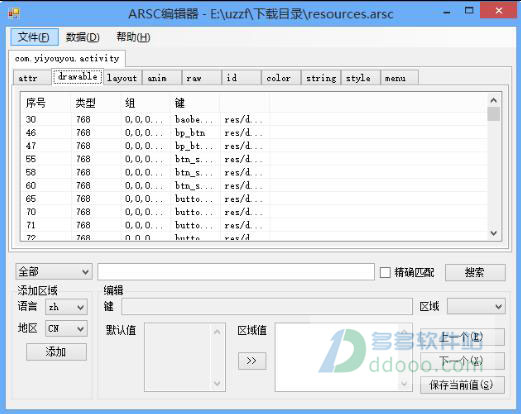Switch to the anim tab
Screen dimensions: 521x414
(x=162, y=78)
